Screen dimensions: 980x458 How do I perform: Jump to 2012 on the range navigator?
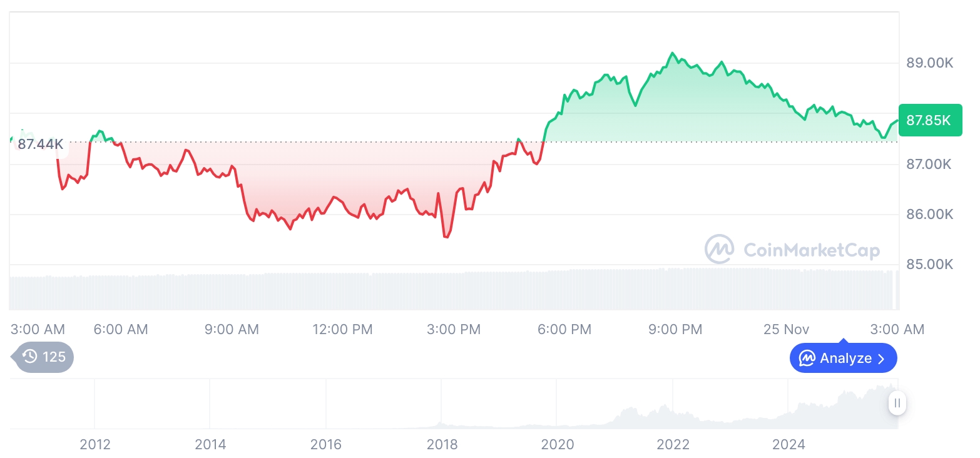[x=95, y=445]
